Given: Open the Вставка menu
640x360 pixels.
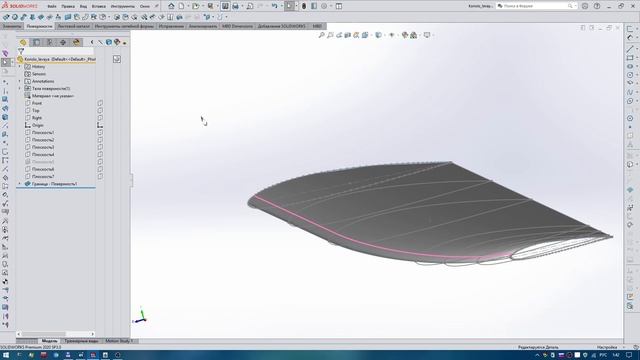Looking at the screenshot, I should pos(98,7).
